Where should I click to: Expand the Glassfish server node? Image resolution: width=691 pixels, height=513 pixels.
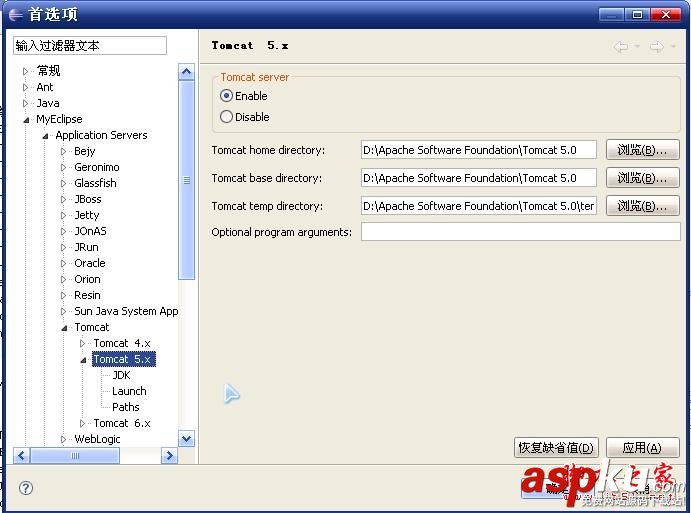[63, 183]
